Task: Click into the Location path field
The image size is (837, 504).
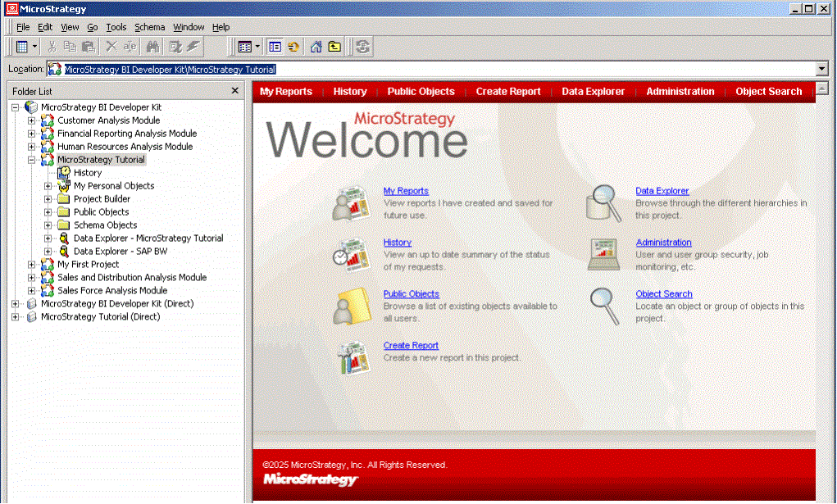Action: point(430,70)
